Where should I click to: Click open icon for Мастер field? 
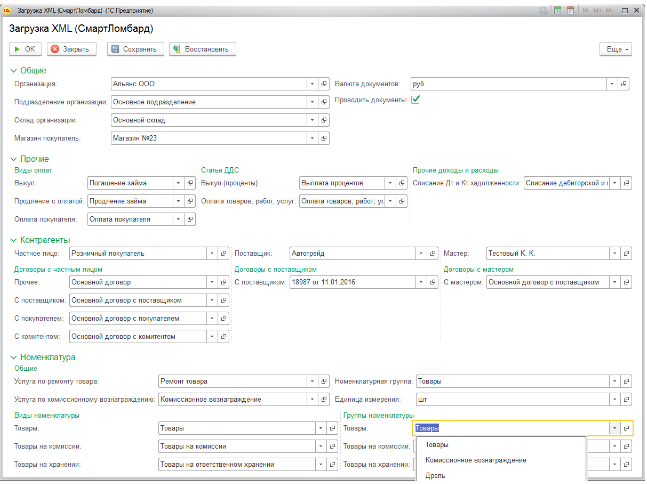tap(626, 253)
